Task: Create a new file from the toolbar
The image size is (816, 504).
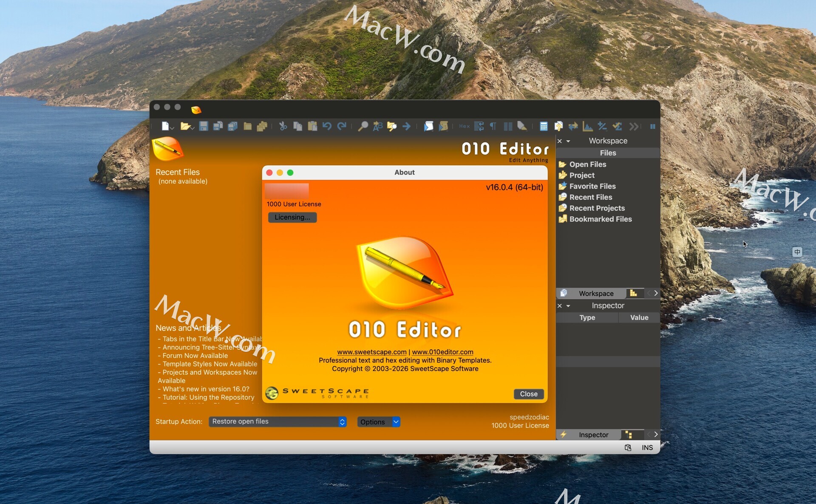Action: (x=165, y=126)
